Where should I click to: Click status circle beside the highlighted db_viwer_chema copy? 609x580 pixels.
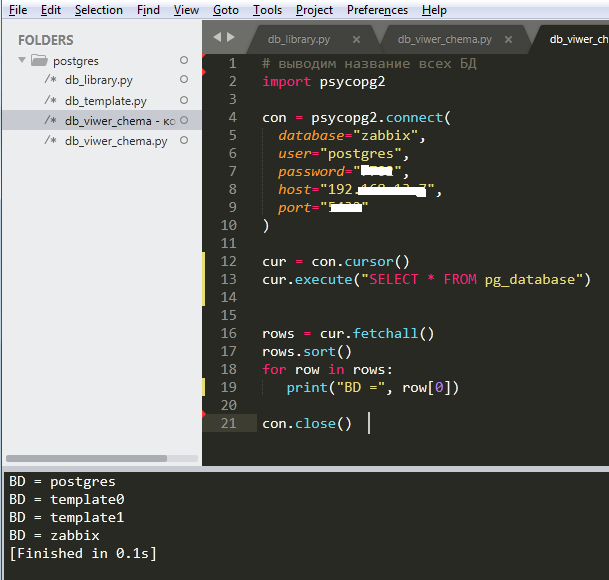click(184, 120)
